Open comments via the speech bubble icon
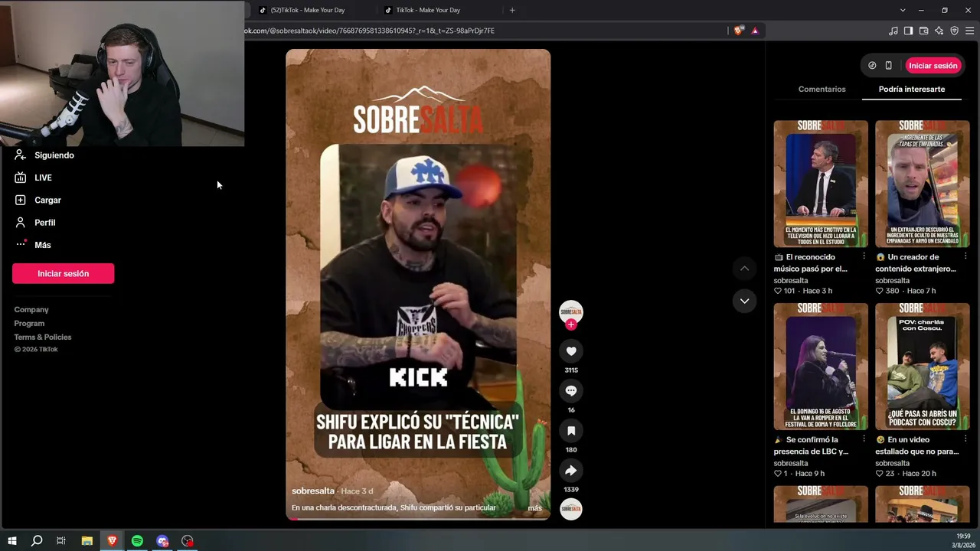980x551 pixels. tap(571, 391)
